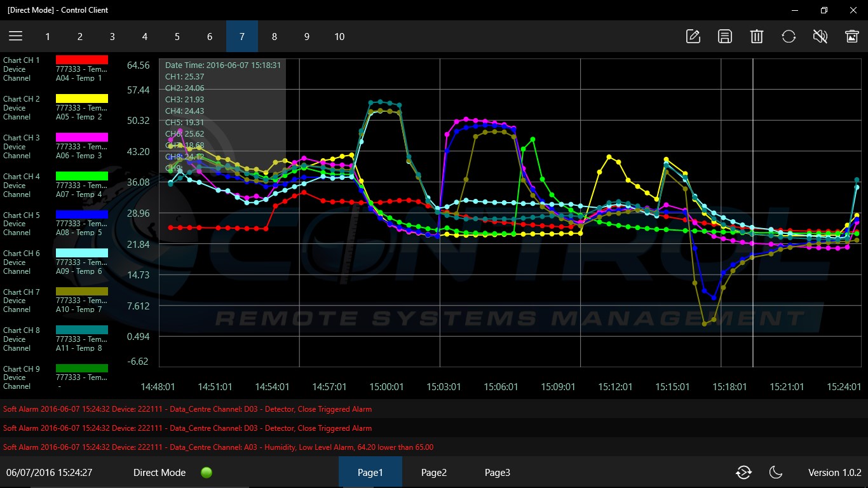Screen dimensions: 868x488
Task: Click the save icon in the toolbar
Action: (x=725, y=36)
